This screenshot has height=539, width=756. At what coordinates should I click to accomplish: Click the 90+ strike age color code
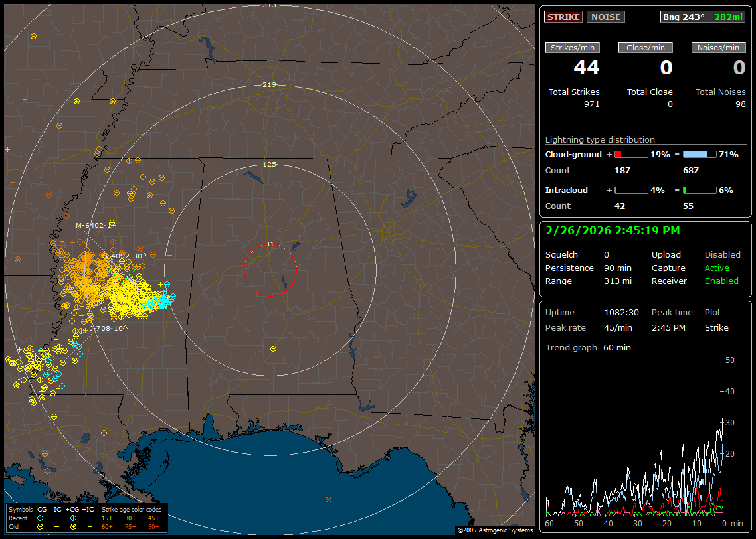(x=153, y=526)
